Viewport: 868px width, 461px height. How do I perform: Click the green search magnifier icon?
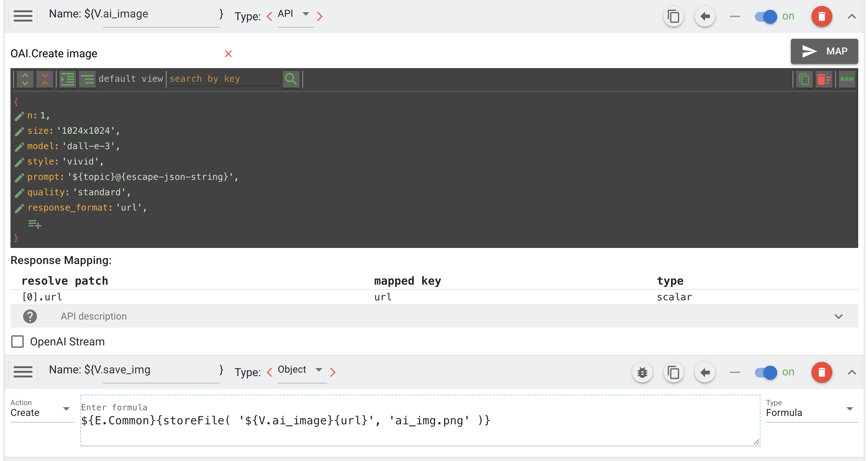(291, 79)
